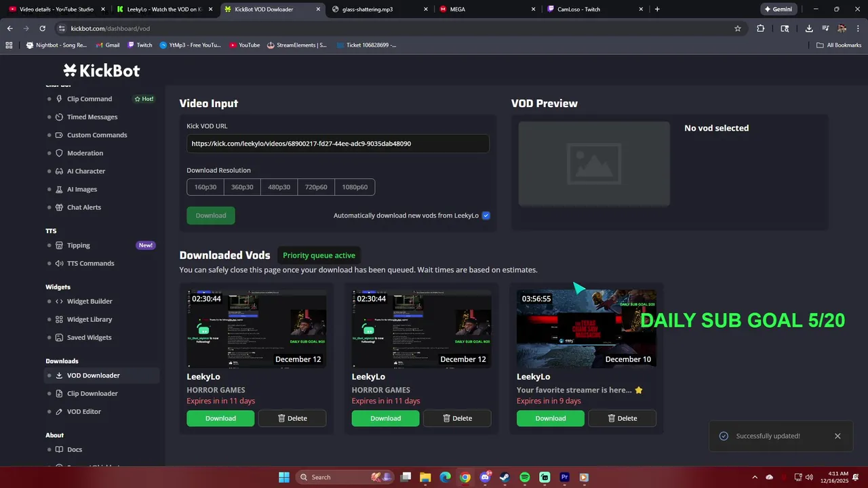Open the Gmail bookmark
The height and width of the screenshot is (488, 868).
108,45
